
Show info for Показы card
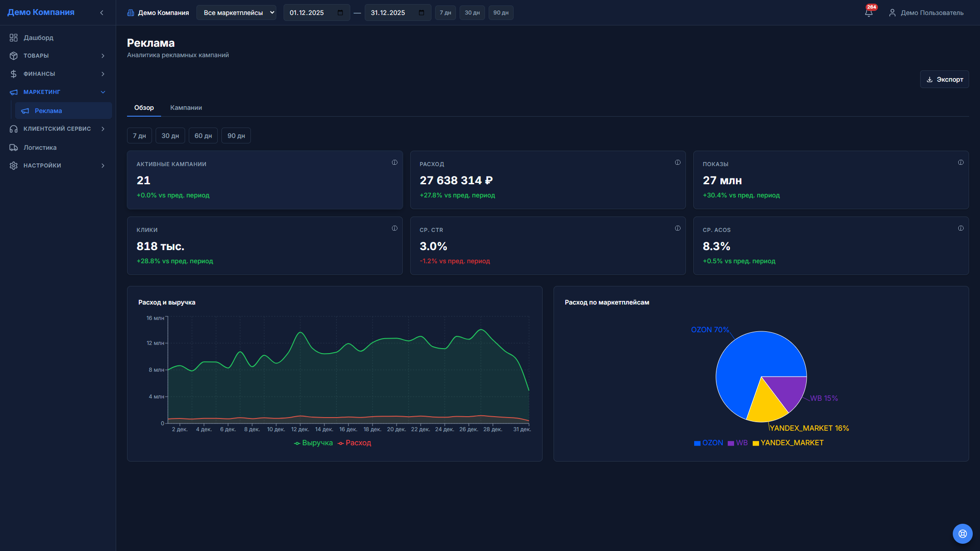coord(961,162)
